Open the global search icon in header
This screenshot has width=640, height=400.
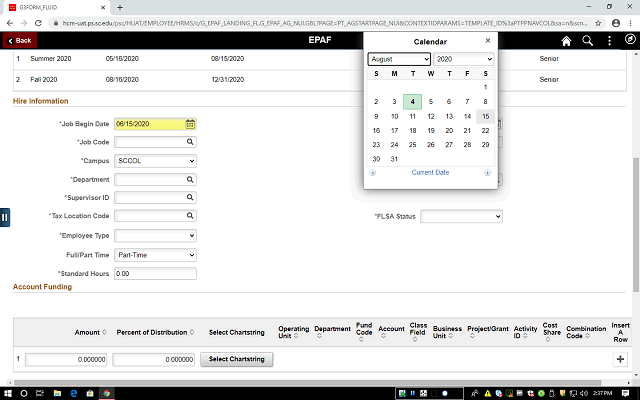click(587, 40)
